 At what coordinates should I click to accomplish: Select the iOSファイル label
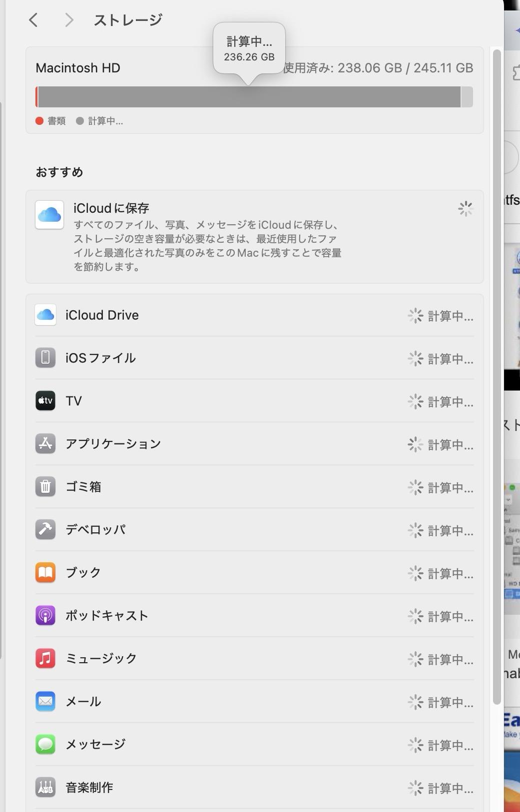pyautogui.click(x=100, y=358)
